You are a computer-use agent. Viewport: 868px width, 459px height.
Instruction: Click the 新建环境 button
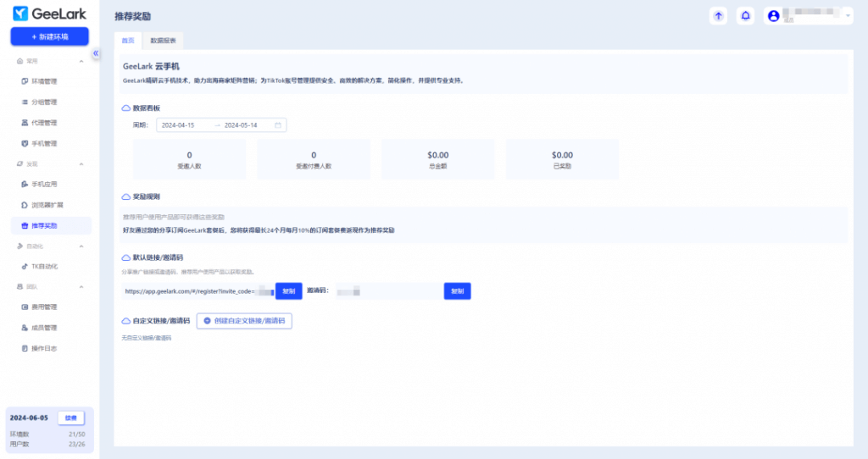[49, 36]
